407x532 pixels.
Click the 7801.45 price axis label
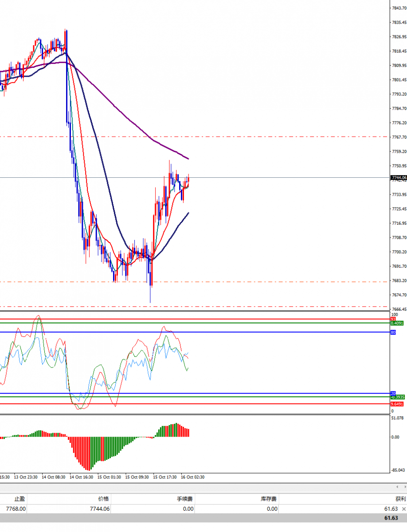pyautogui.click(x=399, y=80)
